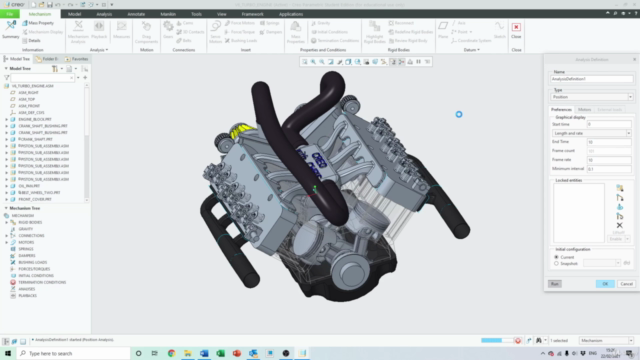Switch to the Annotate ribbon tab
Screen dimensions: 640x360
(x=136, y=14)
